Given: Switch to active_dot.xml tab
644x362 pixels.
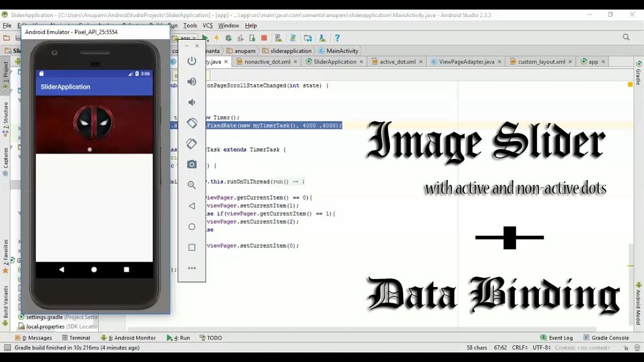Looking at the screenshot, I should (397, 62).
